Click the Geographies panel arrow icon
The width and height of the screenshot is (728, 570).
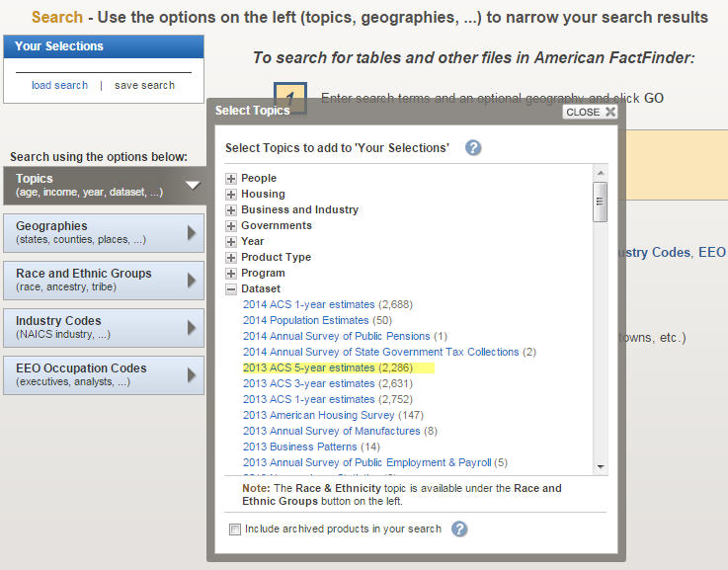tap(192, 233)
